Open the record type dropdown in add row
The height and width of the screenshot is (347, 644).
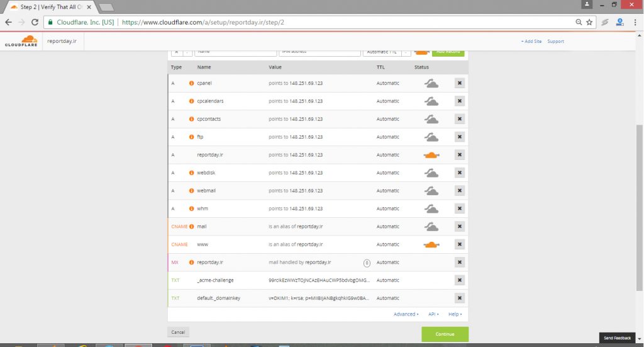182,52
